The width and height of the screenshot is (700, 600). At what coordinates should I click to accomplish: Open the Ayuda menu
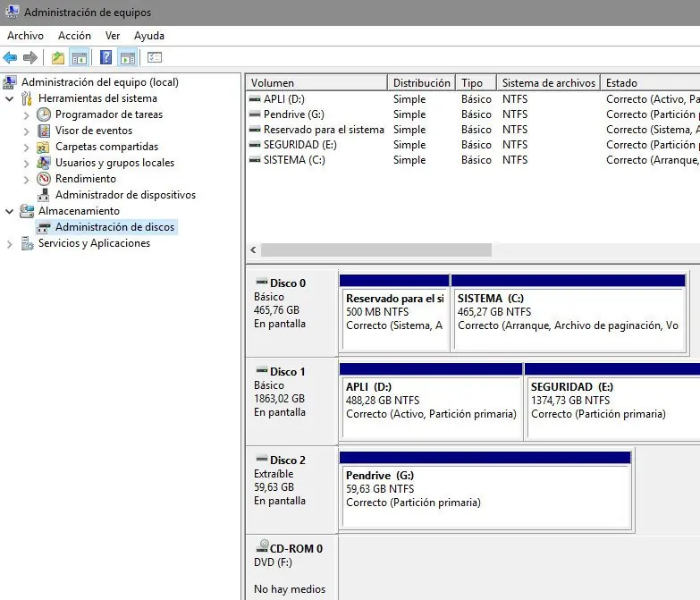tap(149, 36)
